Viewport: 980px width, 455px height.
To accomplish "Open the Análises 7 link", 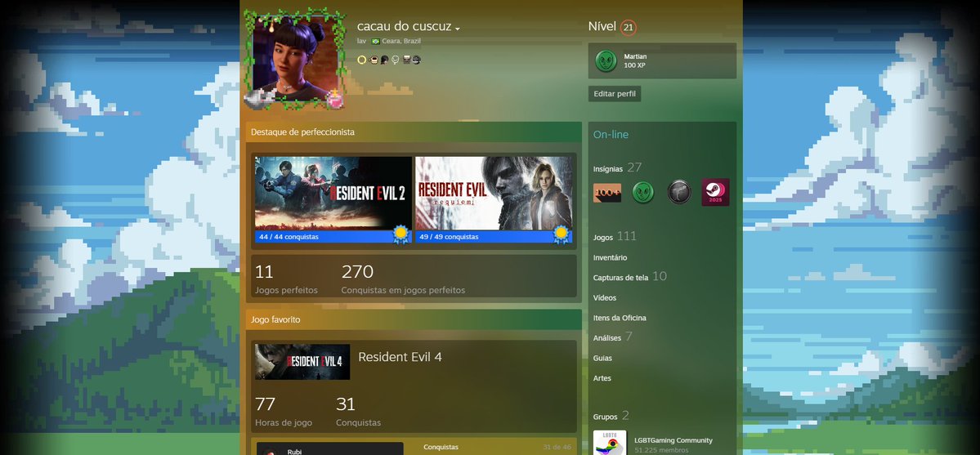I will tap(612, 337).
